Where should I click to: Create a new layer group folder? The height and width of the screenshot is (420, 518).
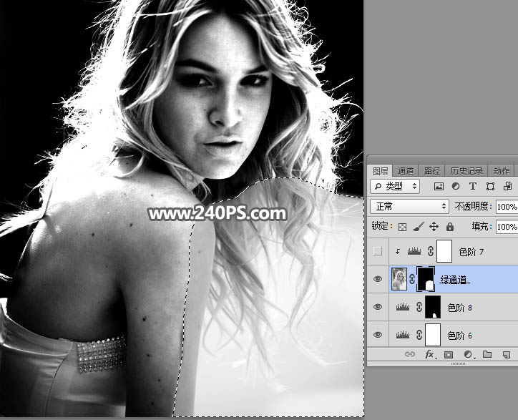pyautogui.click(x=487, y=354)
